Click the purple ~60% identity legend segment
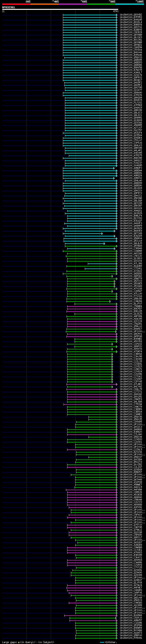This screenshot has width=146, height=644. point(73,4)
